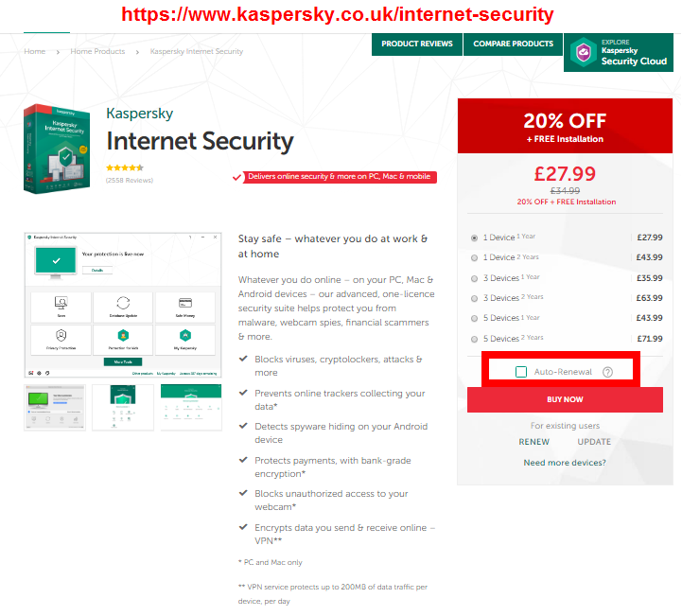Pick the 1 Device 2 Years plan
Image resolution: width=682 pixels, height=616 pixels.
pos(474,257)
